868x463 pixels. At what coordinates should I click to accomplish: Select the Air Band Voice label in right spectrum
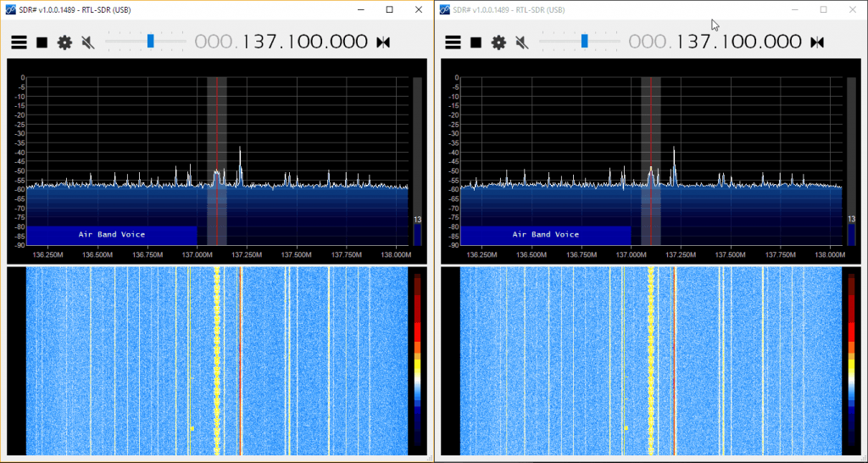(546, 234)
